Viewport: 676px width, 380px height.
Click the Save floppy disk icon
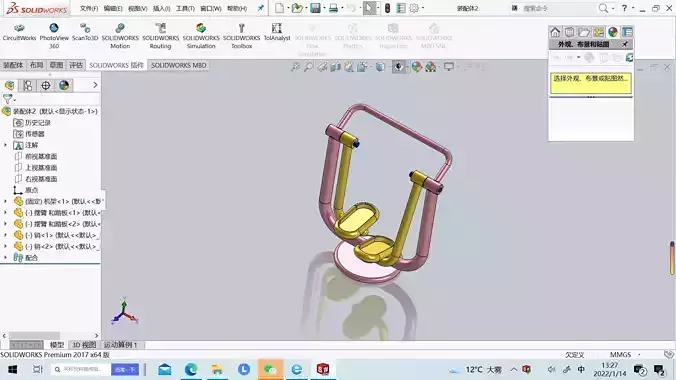point(315,8)
